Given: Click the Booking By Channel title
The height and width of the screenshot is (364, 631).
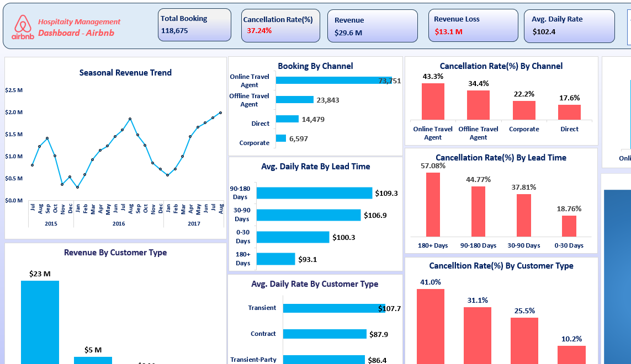Looking at the screenshot, I should 315,66.
